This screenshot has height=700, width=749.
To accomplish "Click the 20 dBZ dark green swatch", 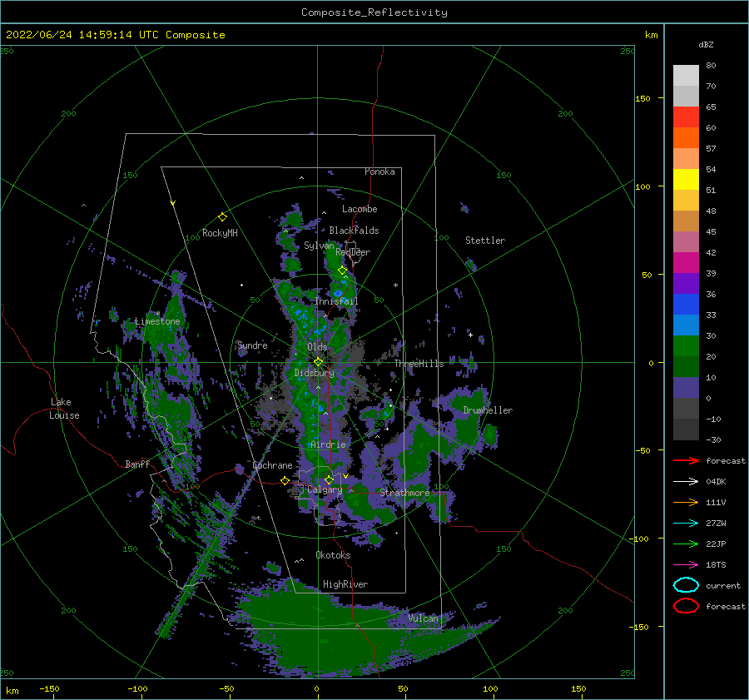I will pos(686,366).
